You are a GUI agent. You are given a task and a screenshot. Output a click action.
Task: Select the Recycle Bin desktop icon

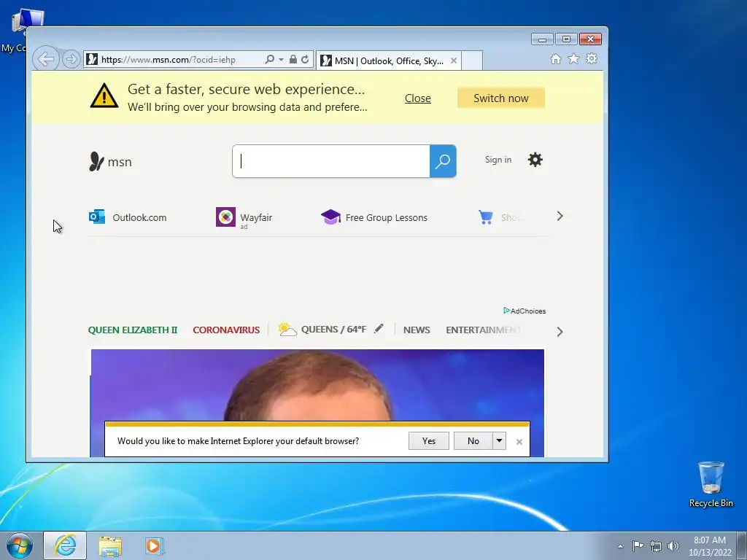pyautogui.click(x=711, y=484)
